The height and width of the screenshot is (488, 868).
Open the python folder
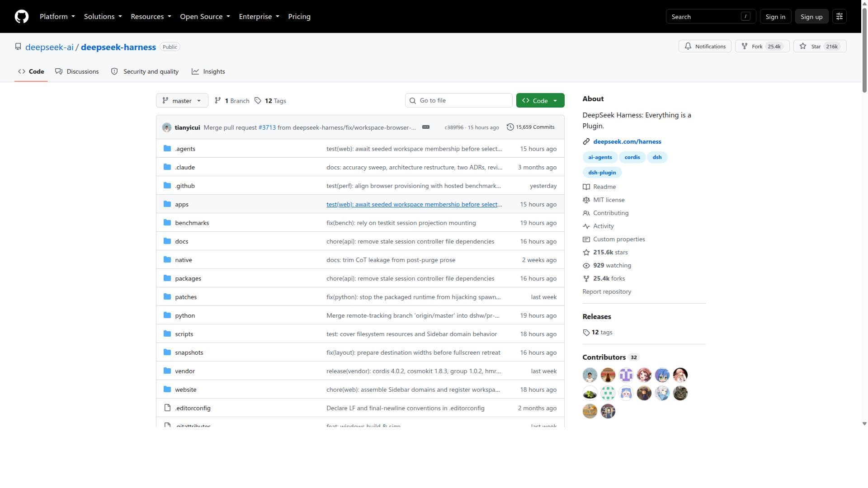[185, 316]
